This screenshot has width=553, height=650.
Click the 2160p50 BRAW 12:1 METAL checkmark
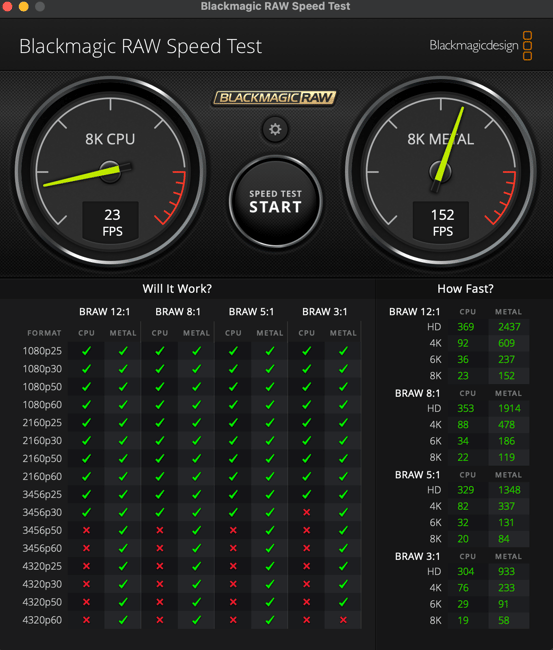pos(123,458)
